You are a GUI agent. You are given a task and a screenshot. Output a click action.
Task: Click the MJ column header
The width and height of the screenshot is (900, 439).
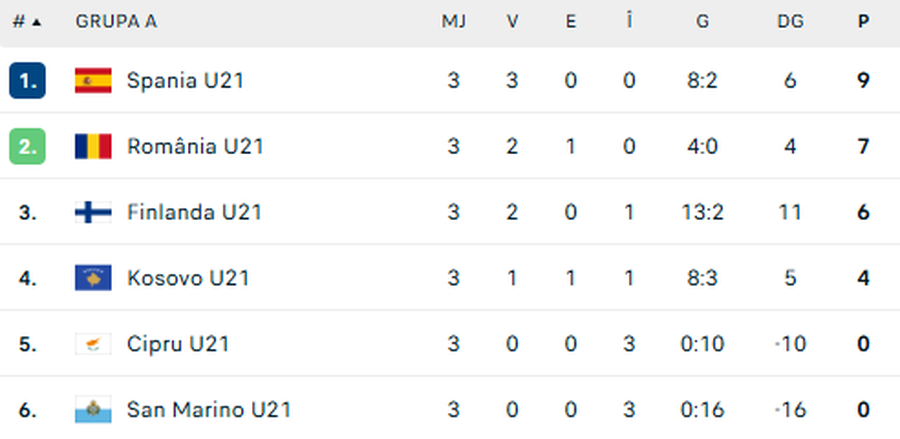pyautogui.click(x=454, y=22)
